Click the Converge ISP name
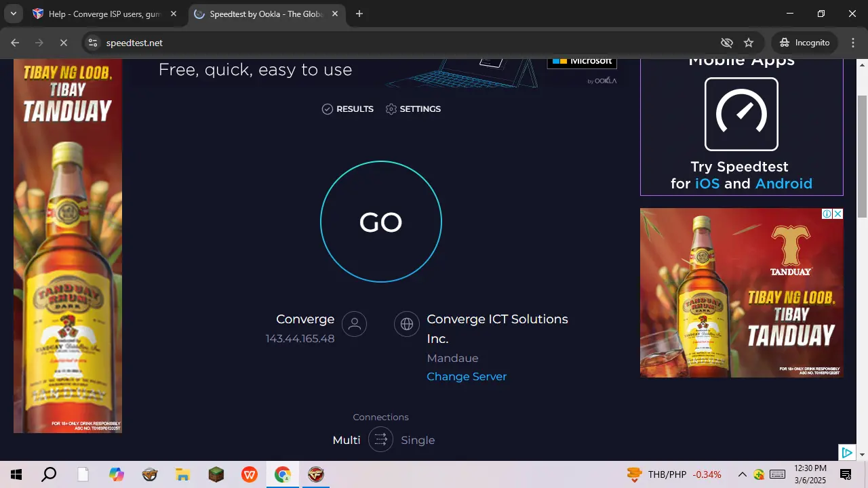Image resolution: width=868 pixels, height=488 pixels. (305, 319)
